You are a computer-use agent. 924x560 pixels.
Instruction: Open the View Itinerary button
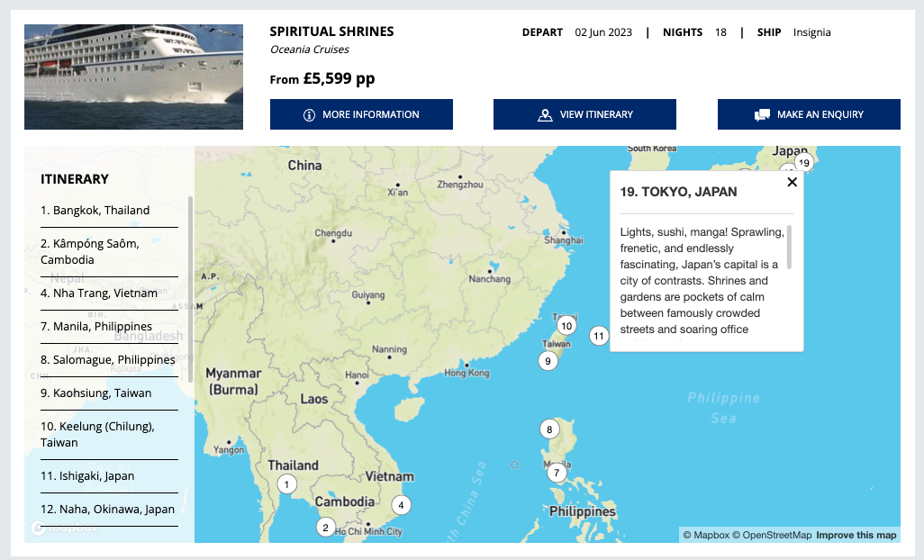[x=584, y=114]
